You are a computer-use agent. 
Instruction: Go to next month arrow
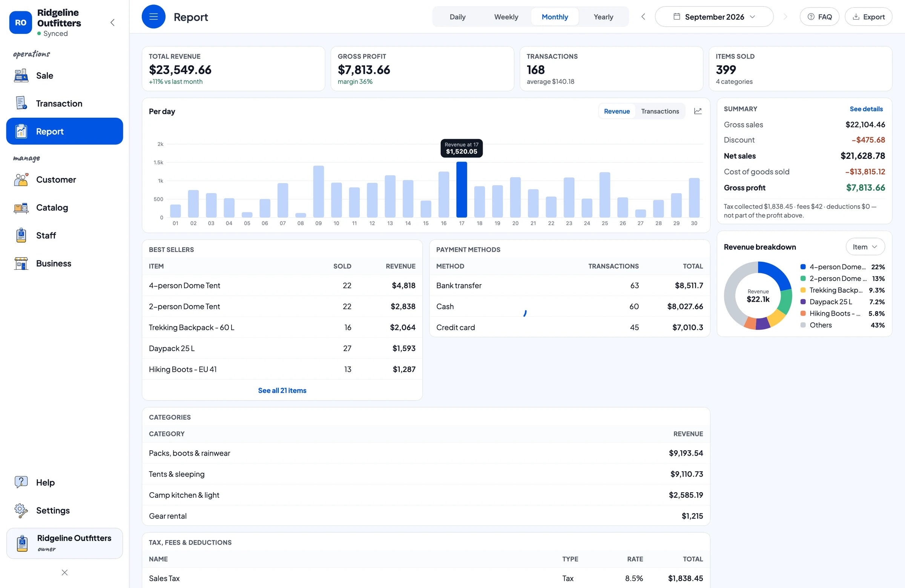[x=785, y=17]
